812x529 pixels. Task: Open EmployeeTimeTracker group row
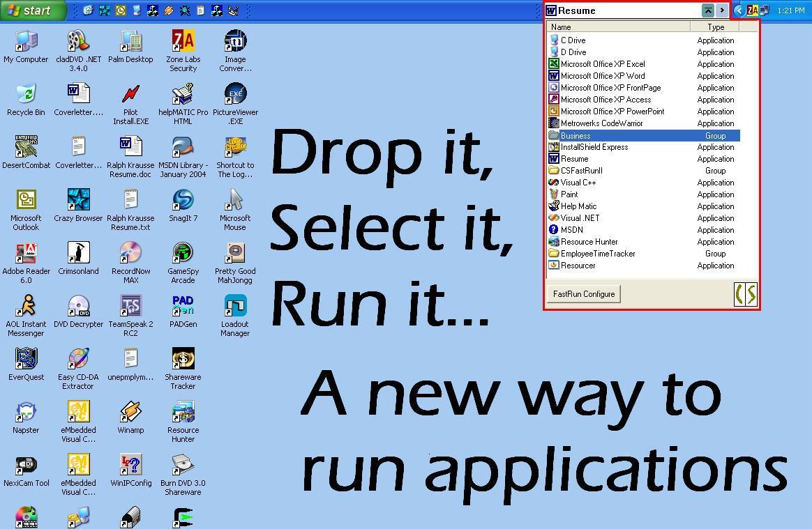tap(644, 254)
